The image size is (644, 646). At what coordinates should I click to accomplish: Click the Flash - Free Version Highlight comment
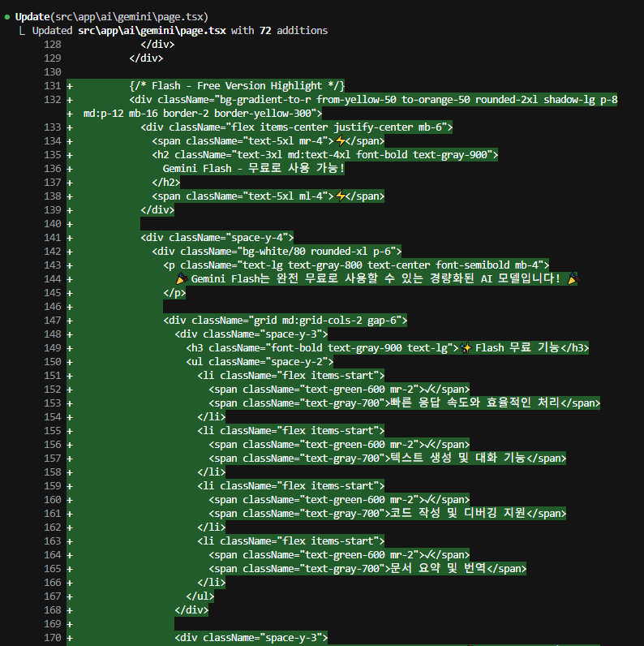click(x=237, y=86)
